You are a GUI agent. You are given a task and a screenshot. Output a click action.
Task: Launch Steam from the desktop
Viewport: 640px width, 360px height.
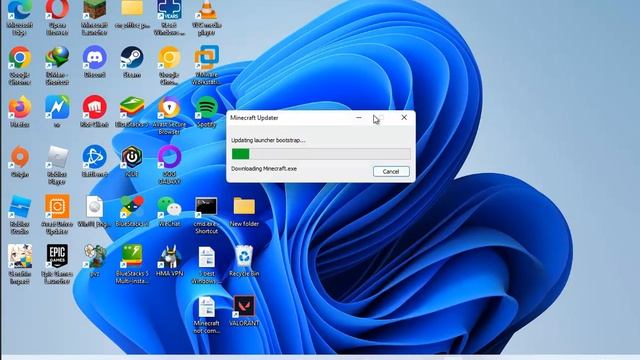(132, 62)
